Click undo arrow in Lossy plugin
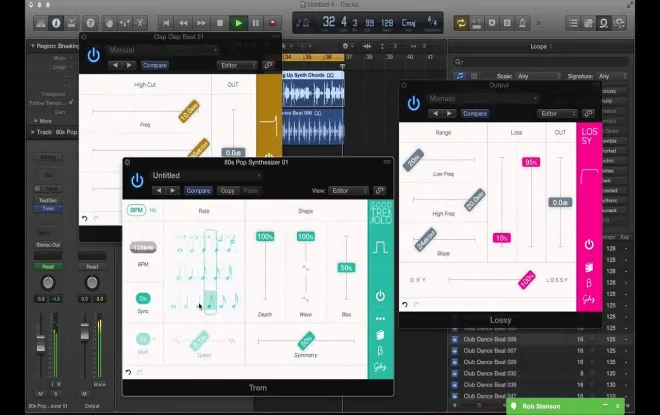Screen dimensions: 660x415 point(405,304)
